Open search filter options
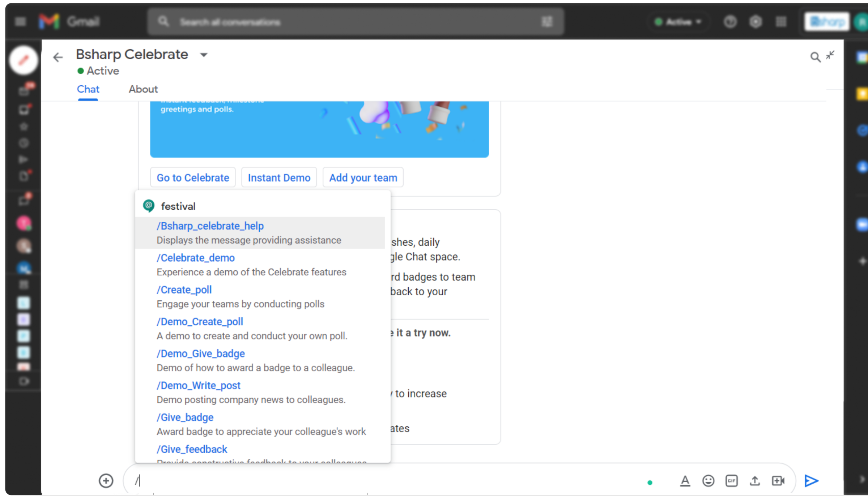868x497 pixels. point(547,22)
